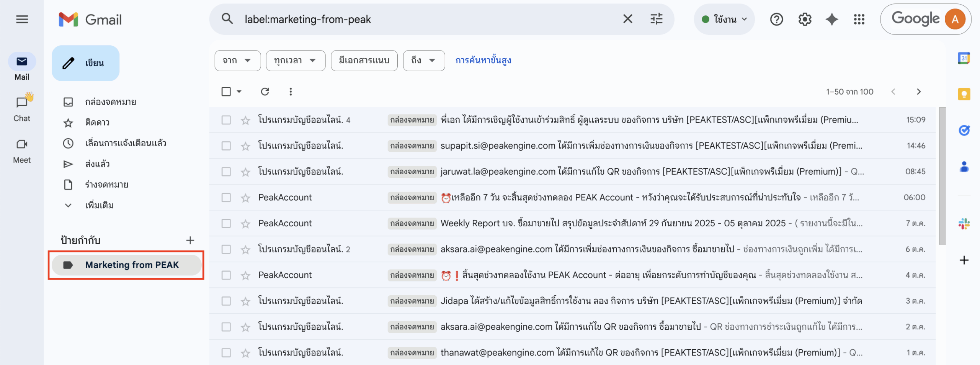
Task: Refresh the email list
Action: [265, 92]
